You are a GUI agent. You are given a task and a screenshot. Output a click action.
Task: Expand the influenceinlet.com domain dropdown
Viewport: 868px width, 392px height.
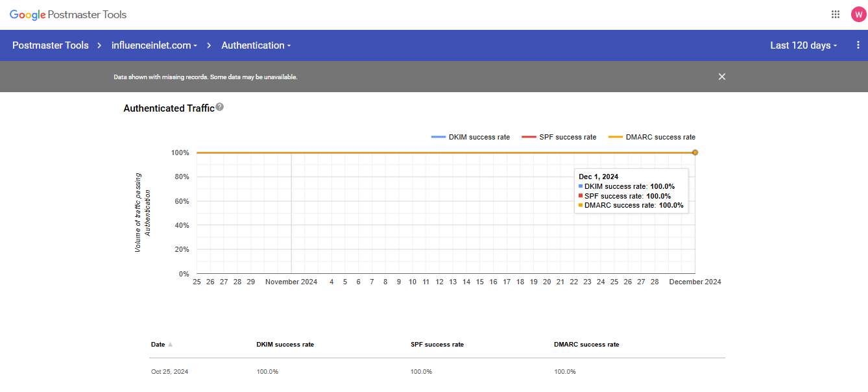[154, 45]
